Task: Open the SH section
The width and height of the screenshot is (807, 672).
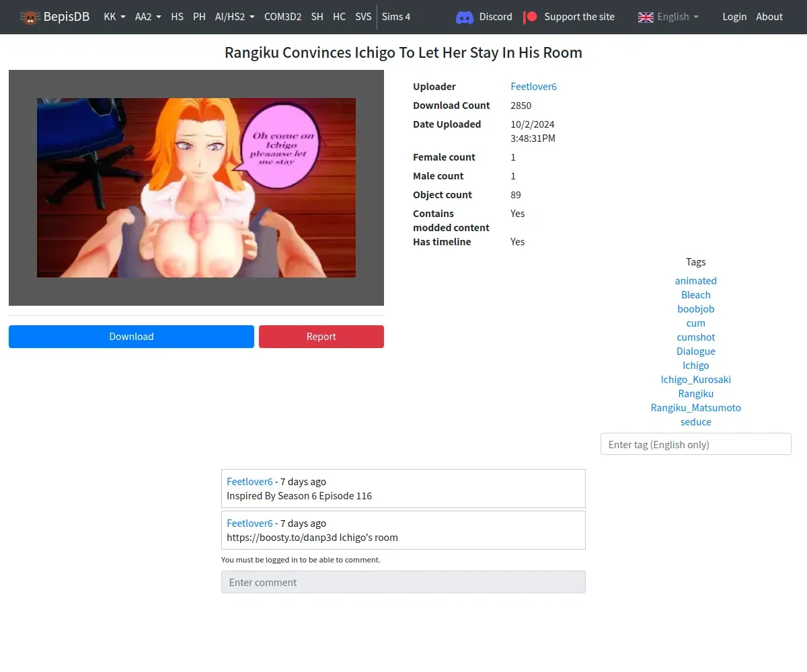Action: click(317, 17)
